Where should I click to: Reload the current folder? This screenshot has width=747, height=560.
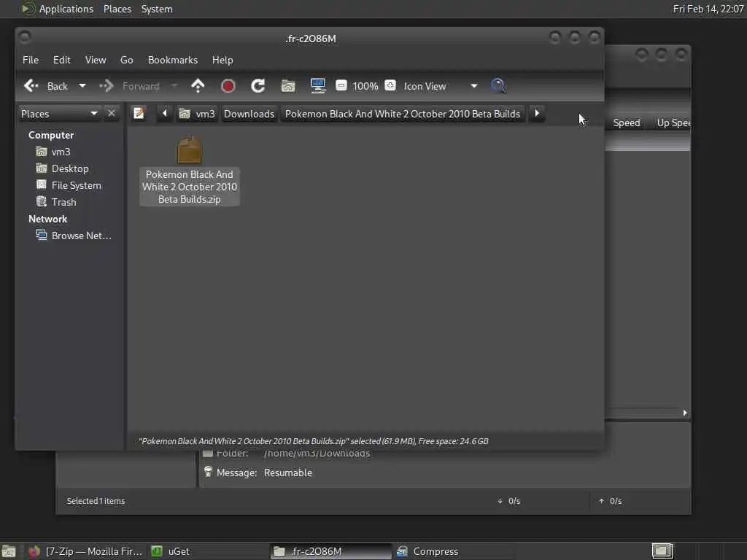pyautogui.click(x=258, y=86)
